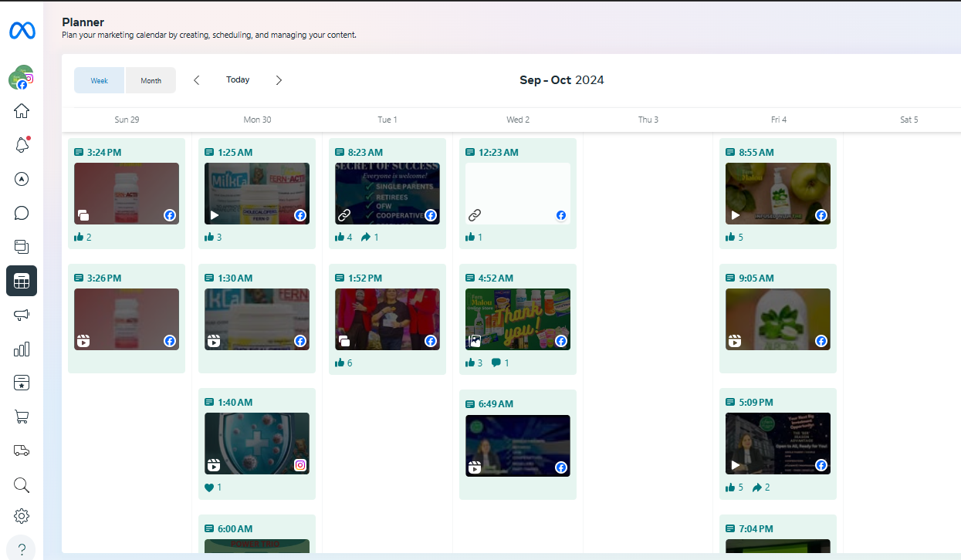Open the starred calendar sidebar icon
The image size is (961, 560).
pyautogui.click(x=22, y=383)
